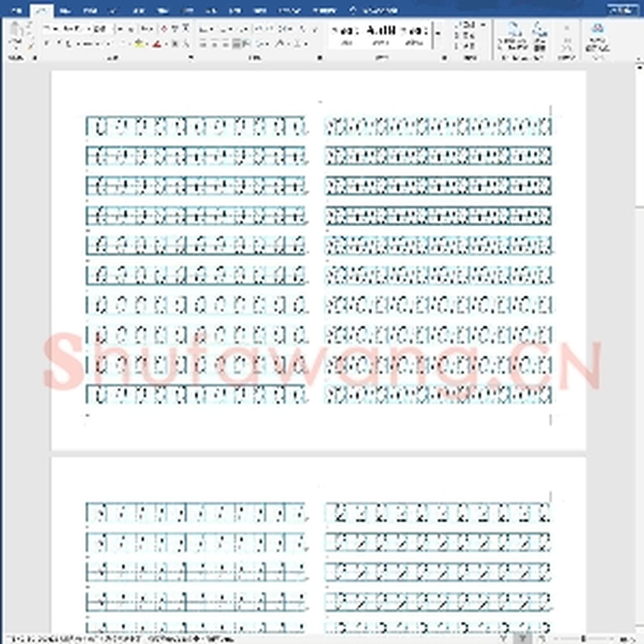Click the Increase Indent icon
Screen dimensions: 644x644
pos(270,29)
